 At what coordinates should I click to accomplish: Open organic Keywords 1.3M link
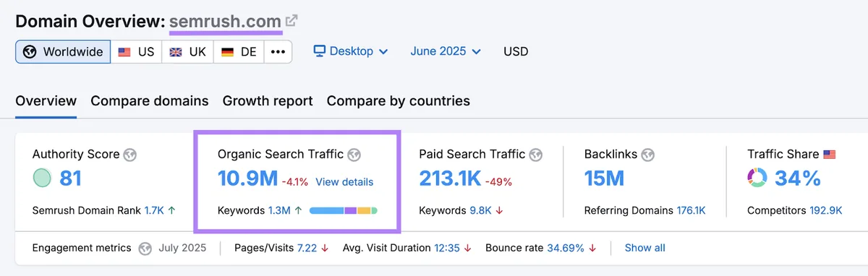[x=279, y=211]
